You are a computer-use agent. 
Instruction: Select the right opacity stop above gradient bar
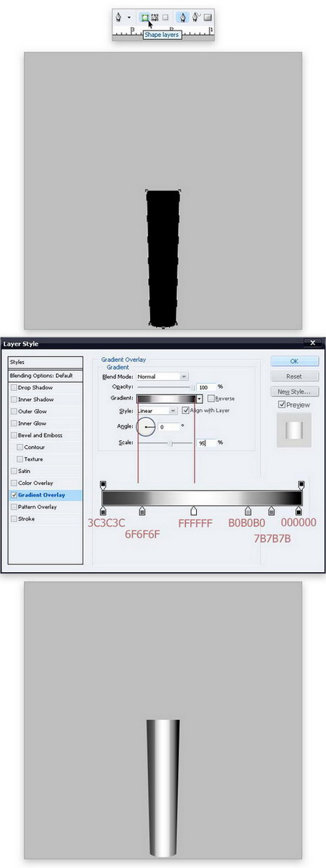tap(301, 485)
